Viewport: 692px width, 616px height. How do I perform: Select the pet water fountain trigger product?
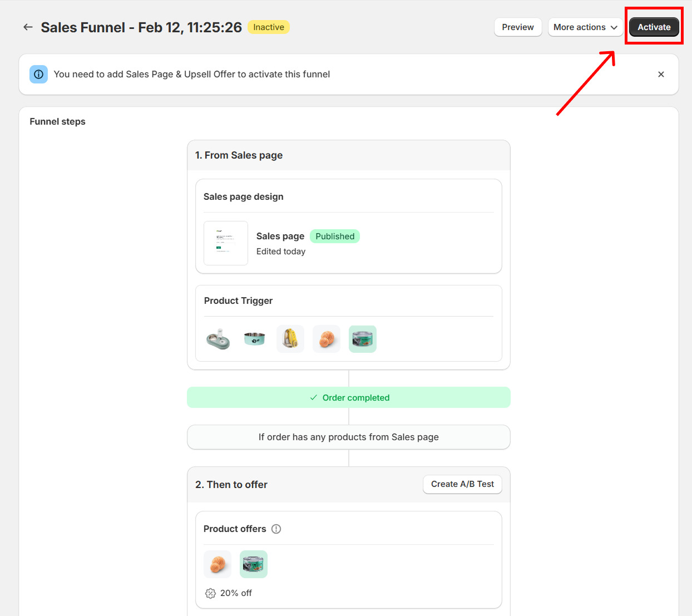tap(218, 339)
